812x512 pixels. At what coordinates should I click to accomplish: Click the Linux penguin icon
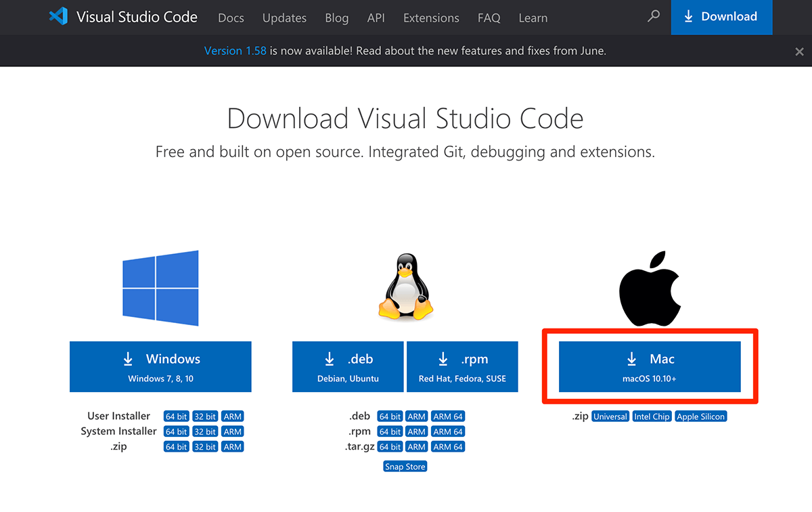405,287
